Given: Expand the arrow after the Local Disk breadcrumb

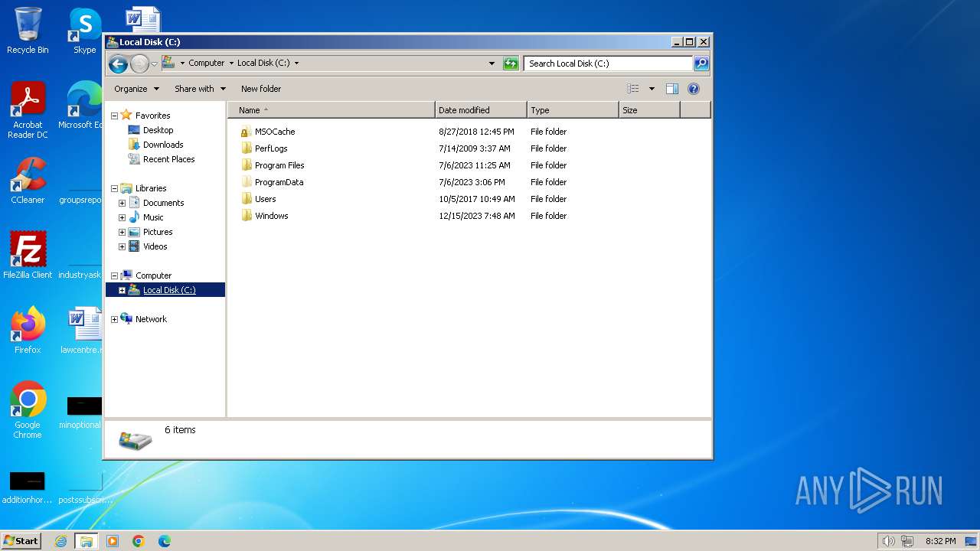Looking at the screenshot, I should coord(296,64).
